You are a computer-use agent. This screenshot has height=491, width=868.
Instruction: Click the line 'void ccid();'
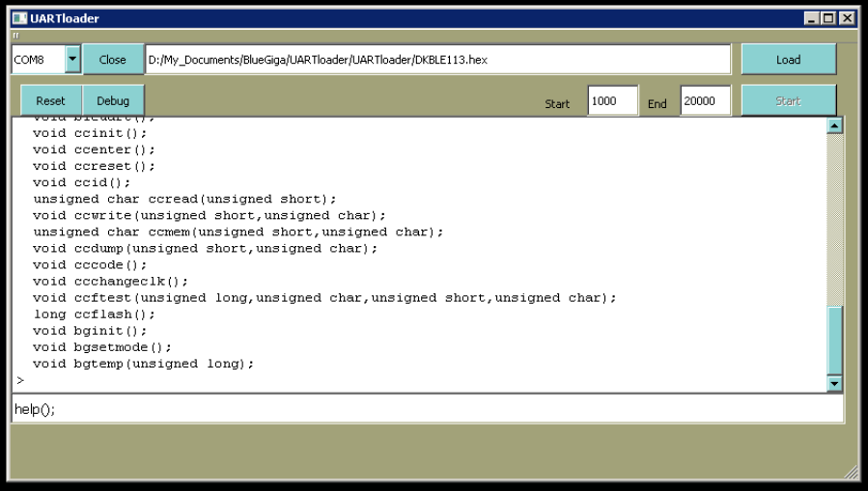81,182
